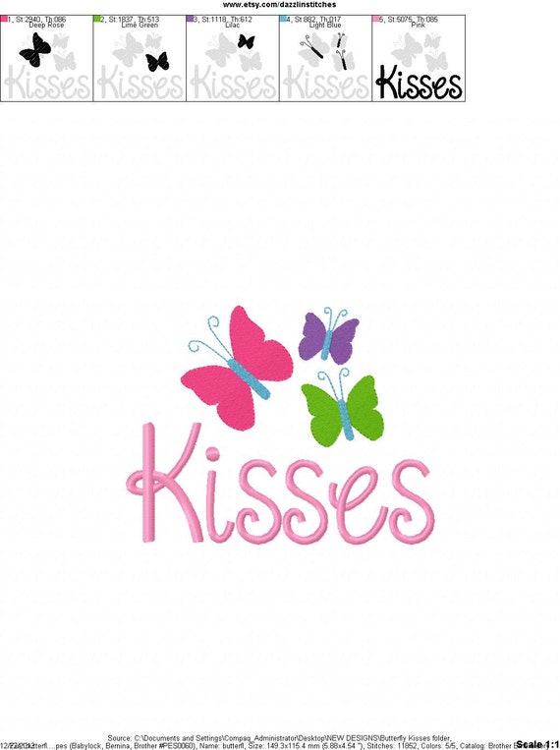Click the Scale 1:1 label
Screen dimensions: 560x750
537,744
